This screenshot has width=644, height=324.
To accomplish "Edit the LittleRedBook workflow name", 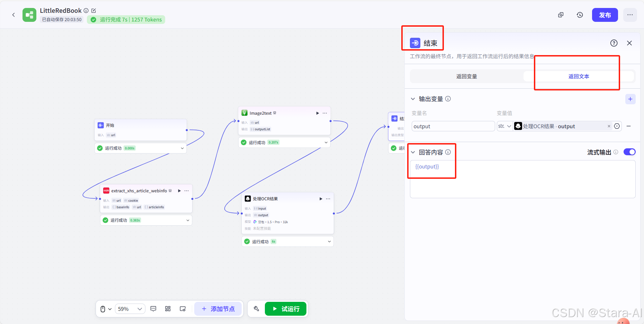I will (x=93, y=11).
